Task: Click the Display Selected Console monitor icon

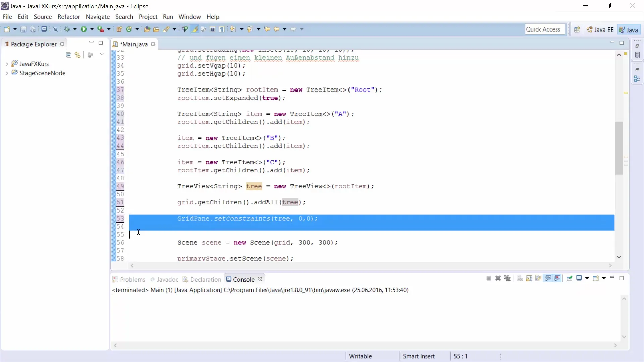Action: pyautogui.click(x=579, y=278)
